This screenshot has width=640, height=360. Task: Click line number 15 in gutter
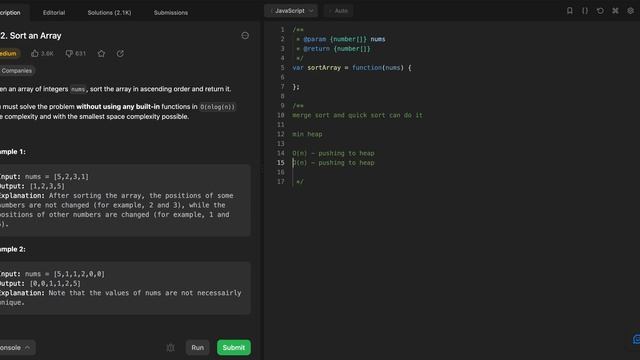(281, 163)
